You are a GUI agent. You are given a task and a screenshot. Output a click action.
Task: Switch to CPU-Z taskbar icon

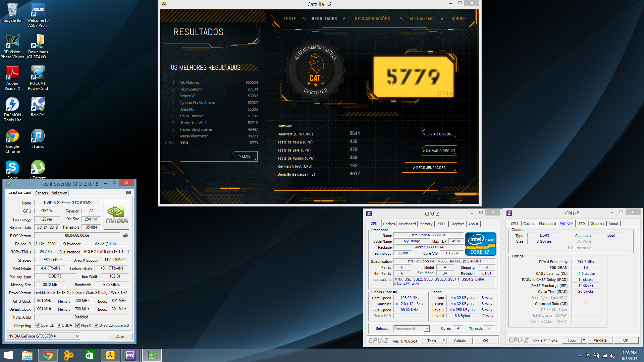pyautogui.click(x=130, y=355)
